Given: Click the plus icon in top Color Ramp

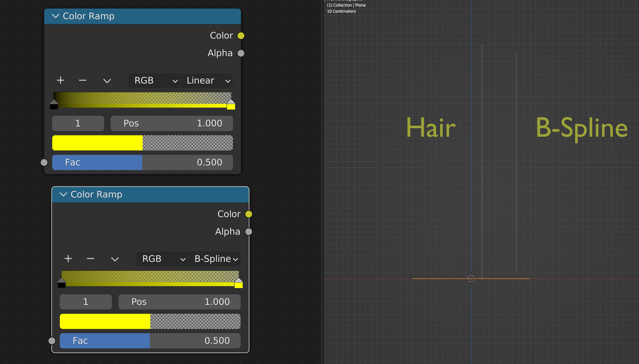Looking at the screenshot, I should [60, 80].
